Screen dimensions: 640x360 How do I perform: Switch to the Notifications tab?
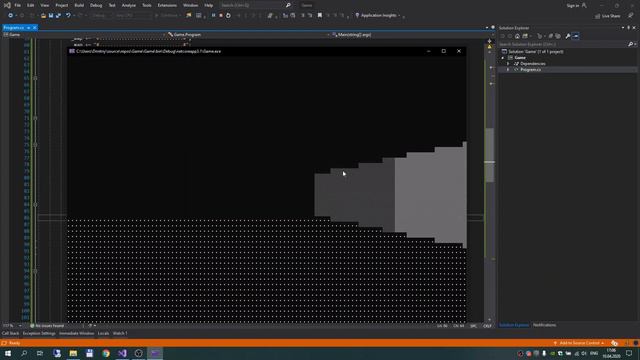(x=544, y=325)
